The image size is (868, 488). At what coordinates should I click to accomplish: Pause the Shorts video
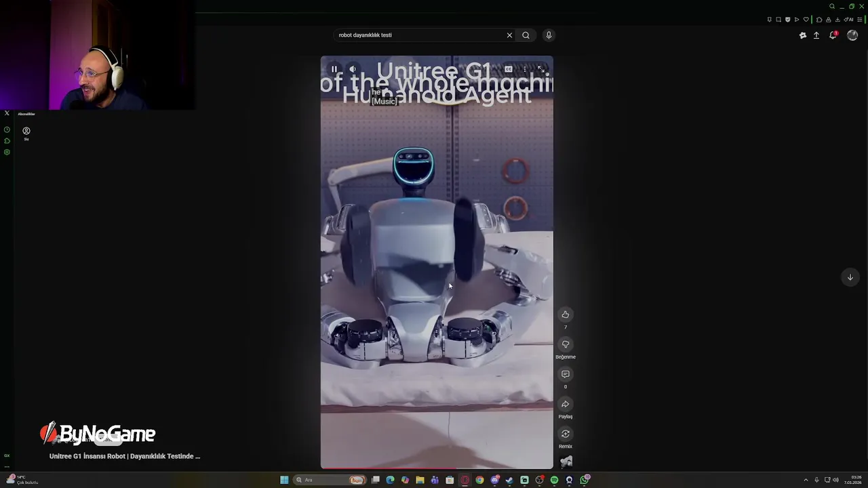(x=334, y=69)
